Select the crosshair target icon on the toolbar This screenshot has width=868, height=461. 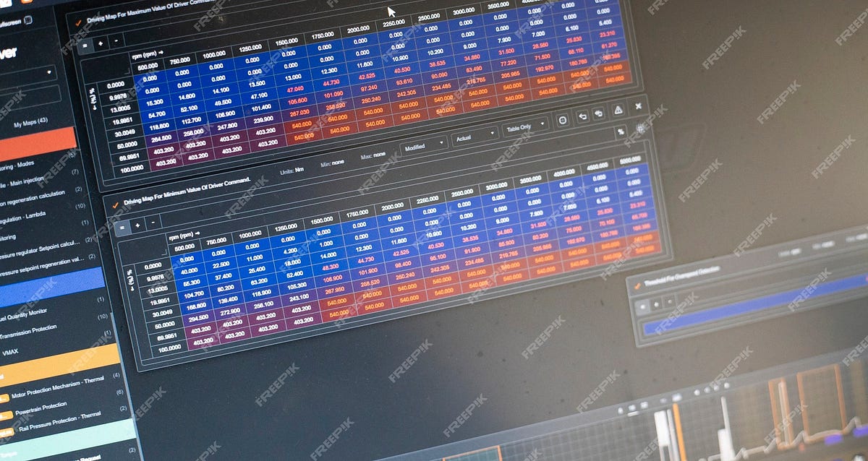coord(563,121)
